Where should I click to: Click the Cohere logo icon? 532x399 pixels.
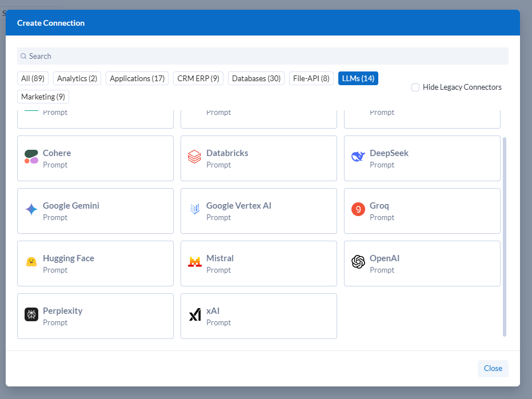tap(31, 157)
